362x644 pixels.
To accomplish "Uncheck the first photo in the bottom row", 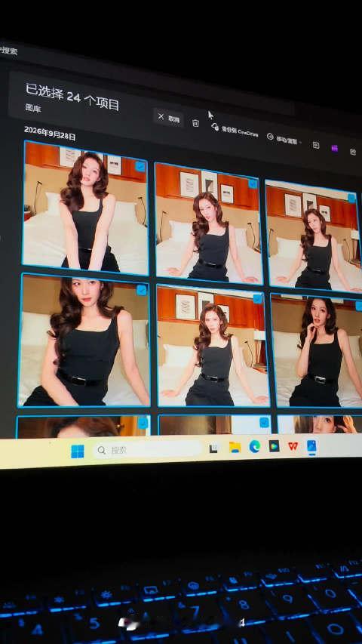I will click(143, 423).
